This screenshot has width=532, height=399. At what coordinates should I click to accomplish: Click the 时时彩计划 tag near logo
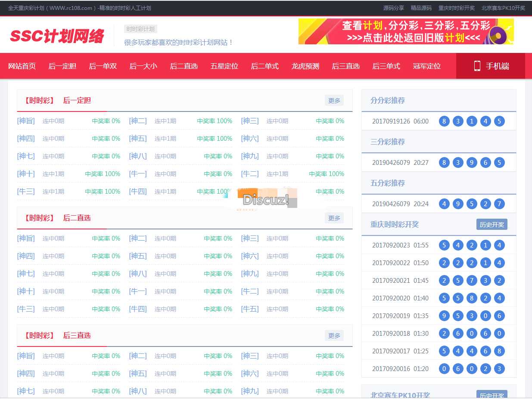(x=140, y=29)
